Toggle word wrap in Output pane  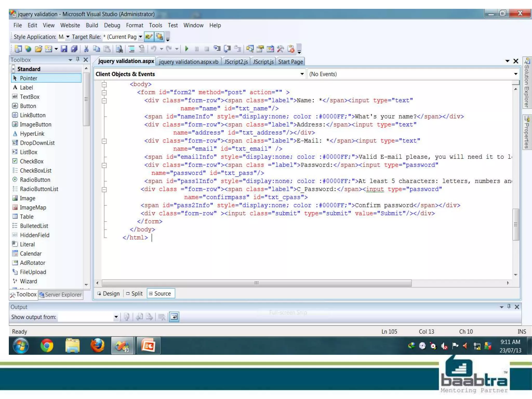(x=174, y=317)
